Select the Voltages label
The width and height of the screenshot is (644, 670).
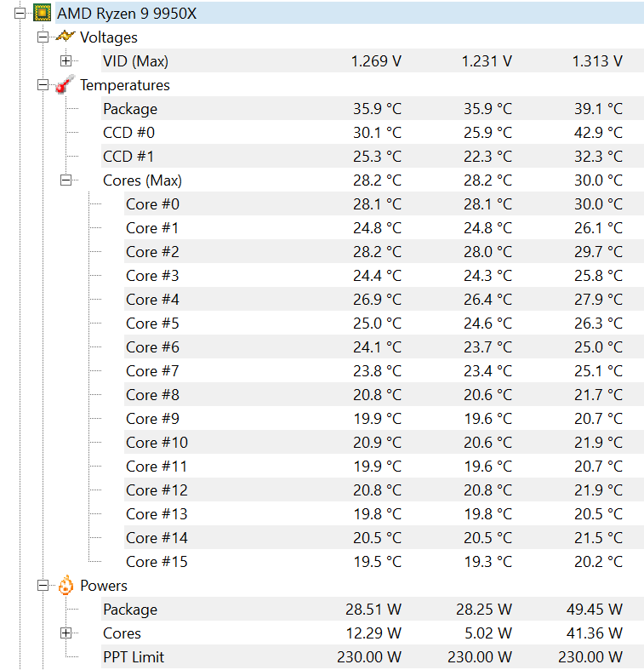coord(109,37)
